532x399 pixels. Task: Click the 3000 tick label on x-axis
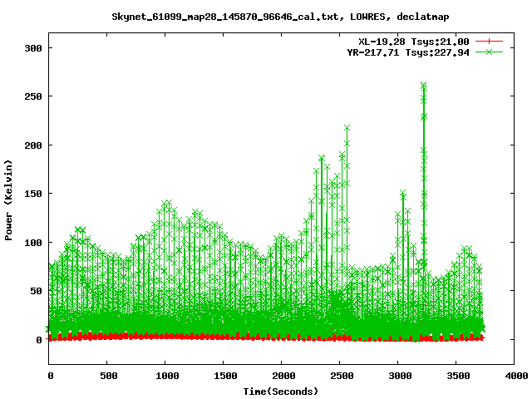pos(398,376)
